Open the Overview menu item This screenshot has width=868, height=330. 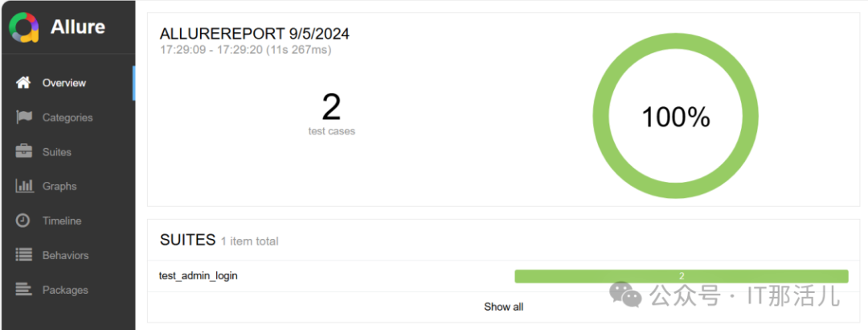tap(64, 83)
